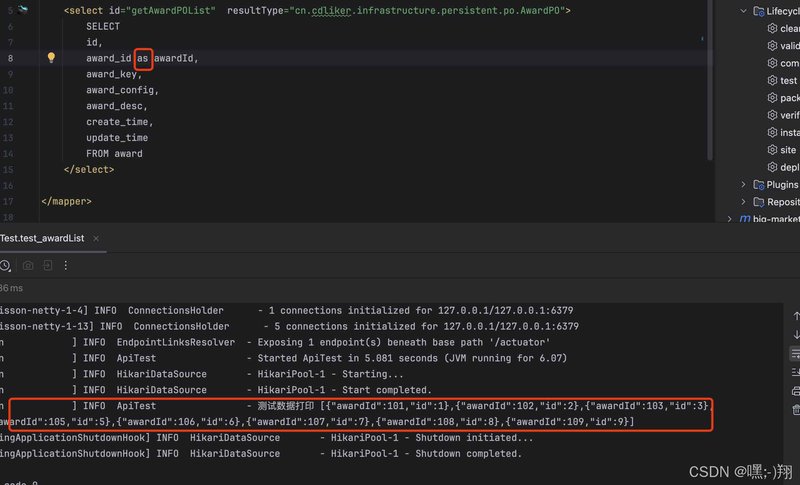Open the three-dot more options menu
Image resolution: width=800 pixels, height=485 pixels.
(65, 265)
